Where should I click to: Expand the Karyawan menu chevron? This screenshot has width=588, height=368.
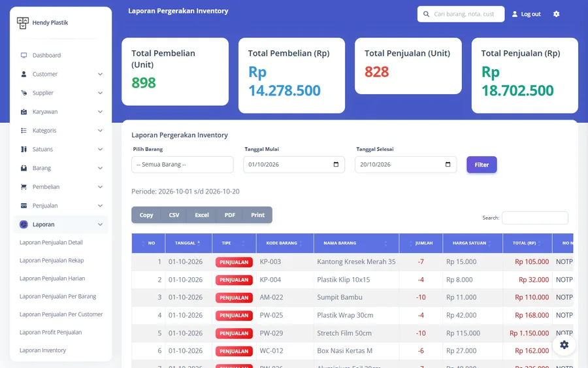tap(100, 111)
